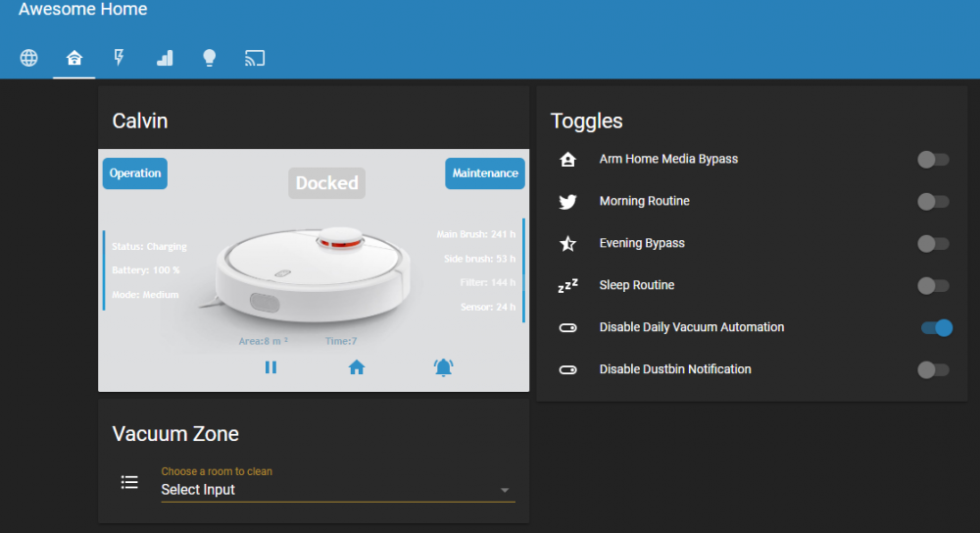Click the Awesome Home title

click(83, 9)
